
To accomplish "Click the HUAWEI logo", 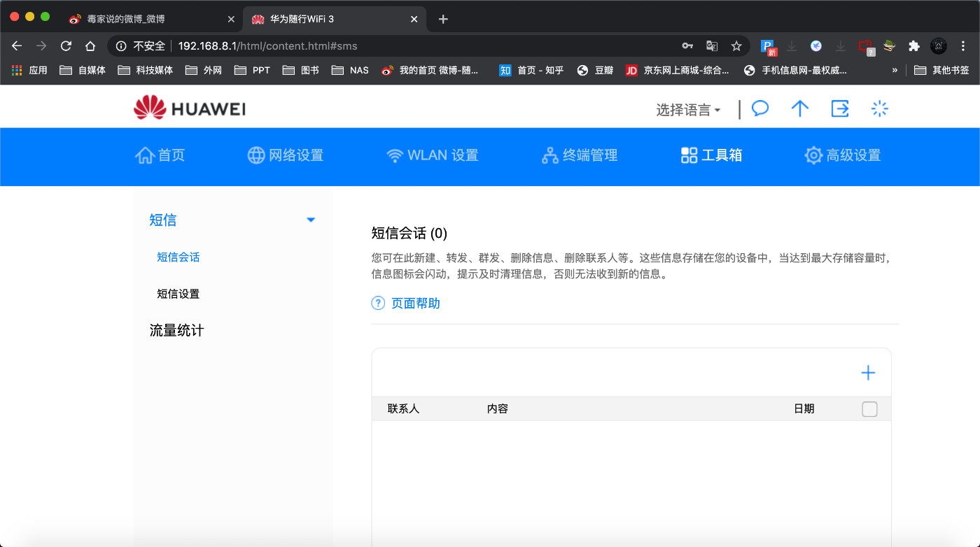I will pyautogui.click(x=188, y=108).
